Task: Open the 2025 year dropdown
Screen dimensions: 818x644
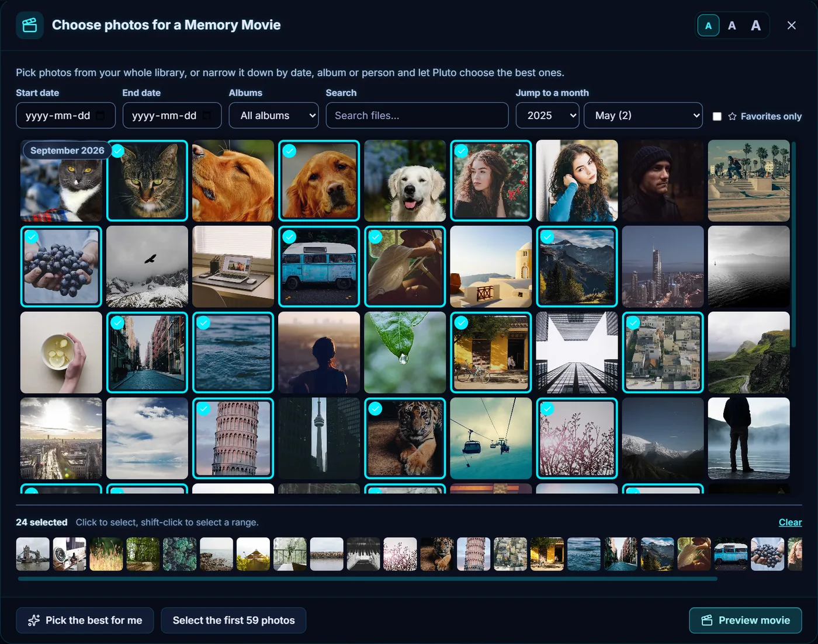Action: click(547, 116)
